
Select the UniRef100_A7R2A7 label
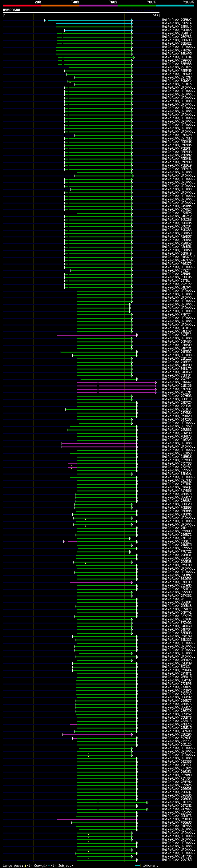coord(177,50)
